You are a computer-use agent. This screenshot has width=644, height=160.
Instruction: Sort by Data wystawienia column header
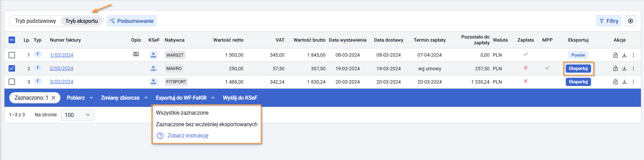[347, 40]
